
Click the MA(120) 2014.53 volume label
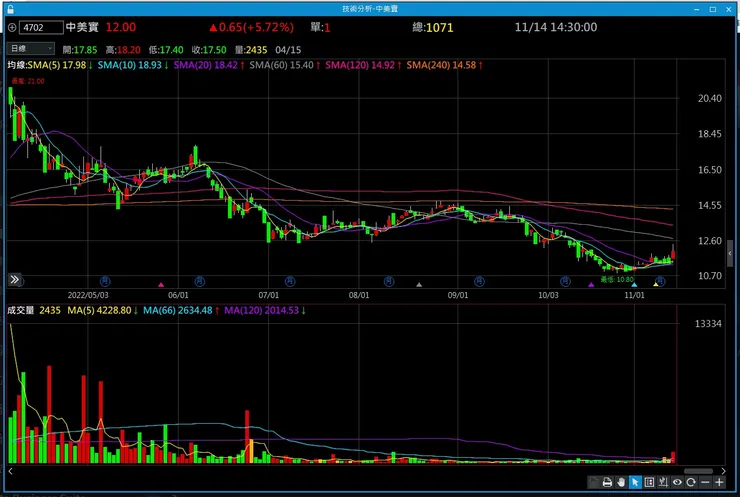pos(261,310)
